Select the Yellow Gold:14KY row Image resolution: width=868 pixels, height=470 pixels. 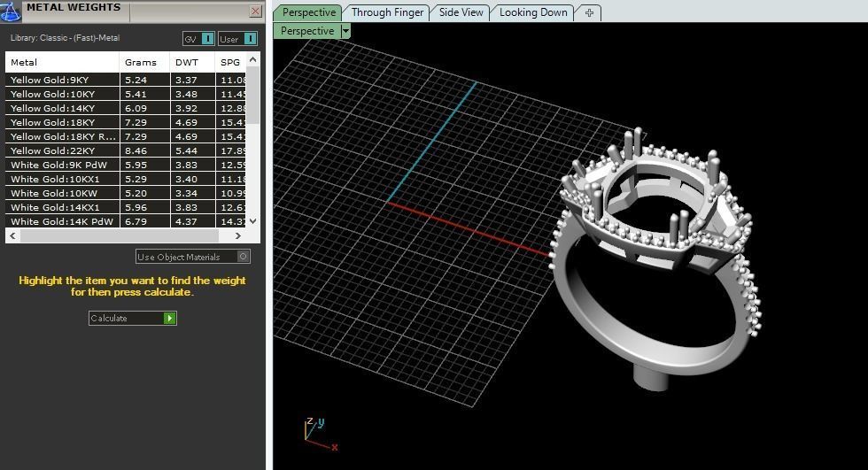tap(126, 108)
